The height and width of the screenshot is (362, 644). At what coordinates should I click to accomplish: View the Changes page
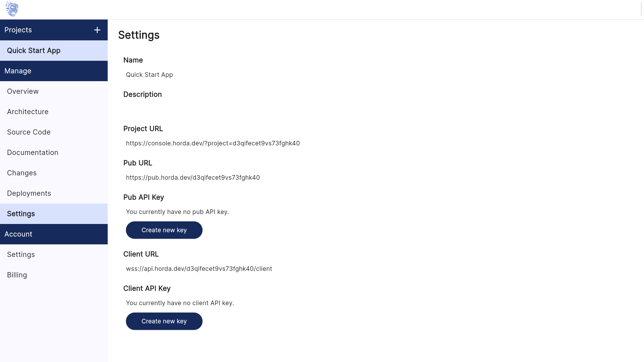coord(22,173)
